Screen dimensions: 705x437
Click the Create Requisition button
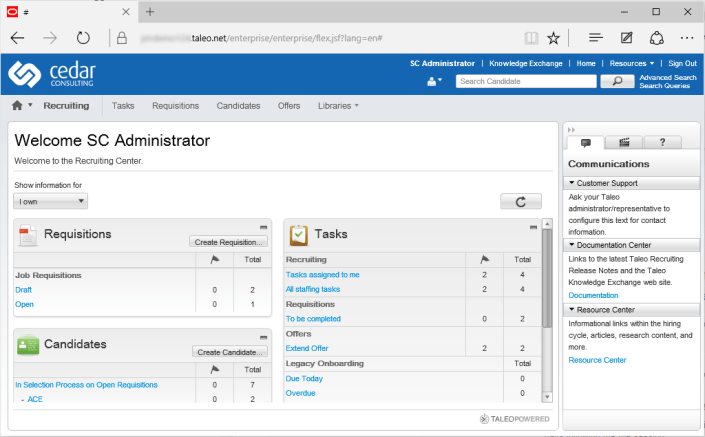click(x=228, y=242)
